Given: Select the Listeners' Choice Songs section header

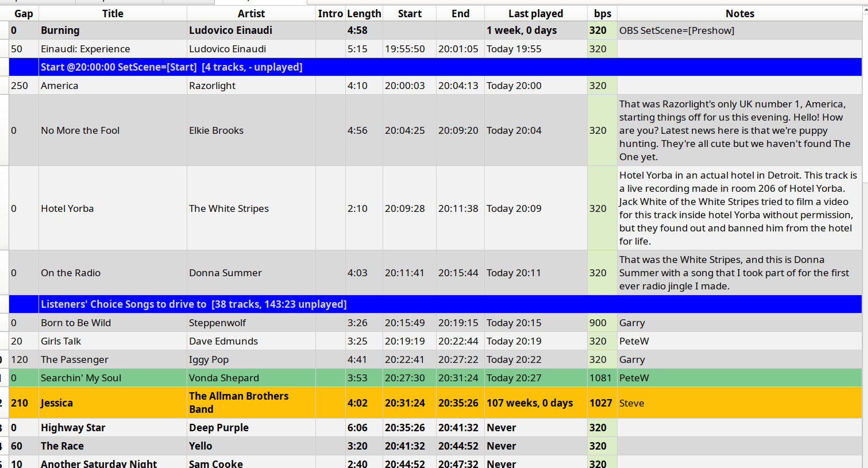Looking at the screenshot, I should point(194,304).
